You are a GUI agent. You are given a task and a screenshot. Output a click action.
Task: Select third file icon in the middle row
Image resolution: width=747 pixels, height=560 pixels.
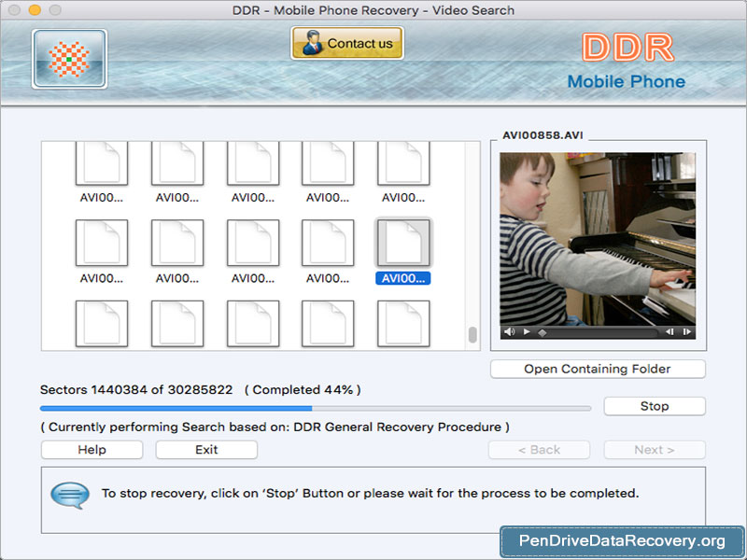(x=253, y=243)
